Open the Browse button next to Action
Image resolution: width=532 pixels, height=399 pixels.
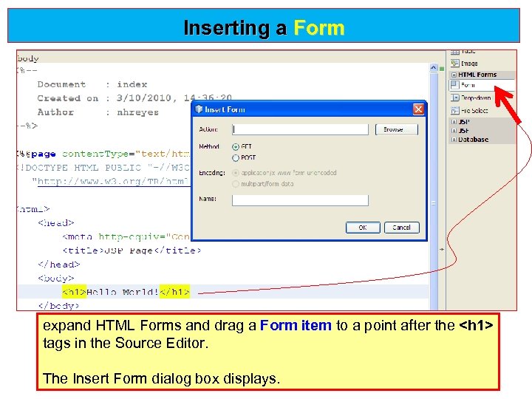pyautogui.click(x=397, y=129)
